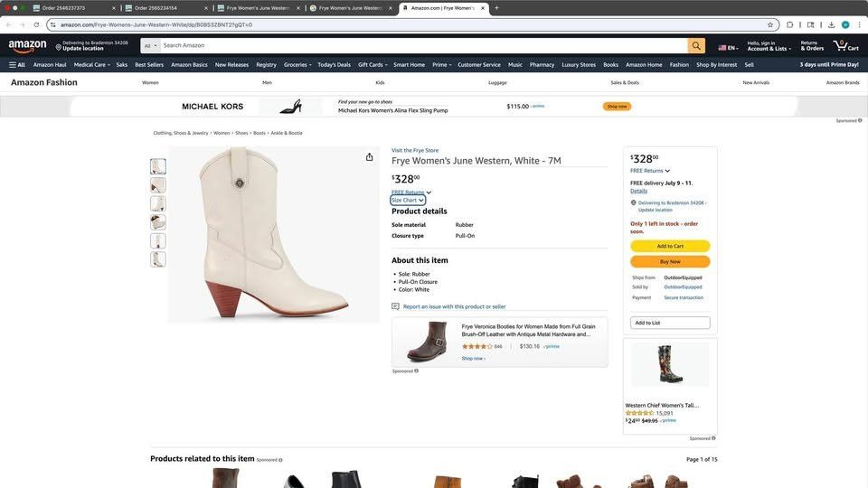
Task: Click the Add to List button
Action: [x=670, y=323]
